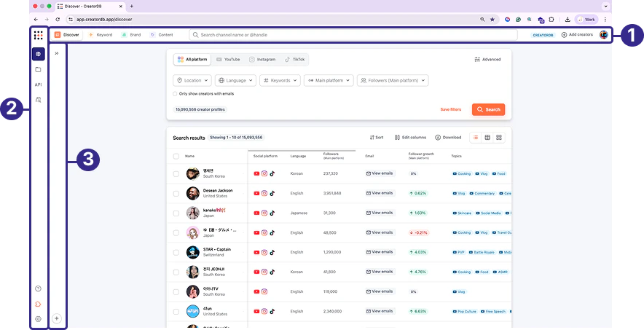Viewport: 644px width, 330px height.
Task: Switch to the Keyword tab
Action: coord(101,35)
